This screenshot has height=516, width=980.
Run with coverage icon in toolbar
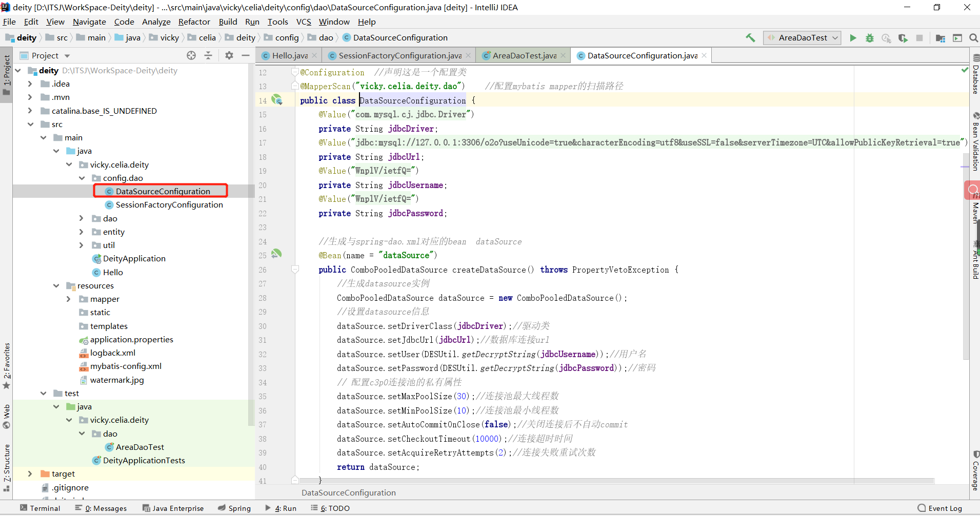903,37
